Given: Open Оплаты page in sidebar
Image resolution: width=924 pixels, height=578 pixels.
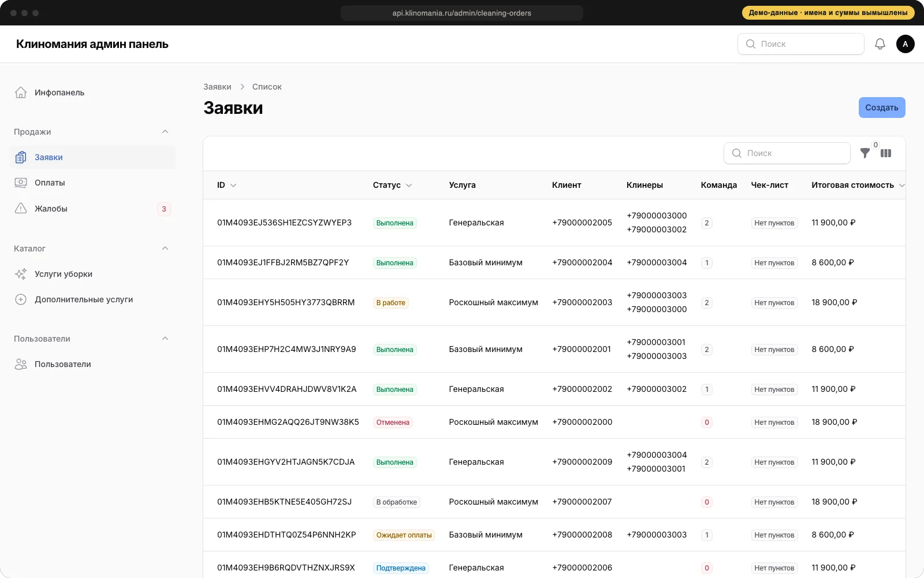Looking at the screenshot, I should 92,183.
